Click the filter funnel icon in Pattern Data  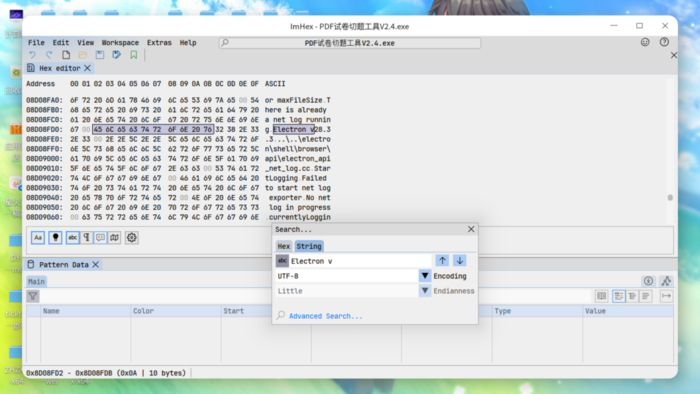[33, 296]
